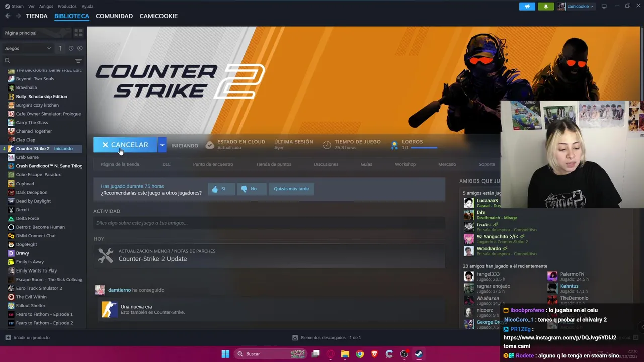Open File Explorer from the taskbar

(x=345, y=354)
